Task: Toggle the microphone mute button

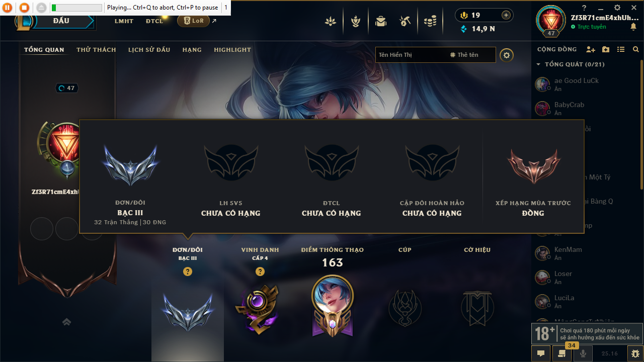Action: click(583, 353)
